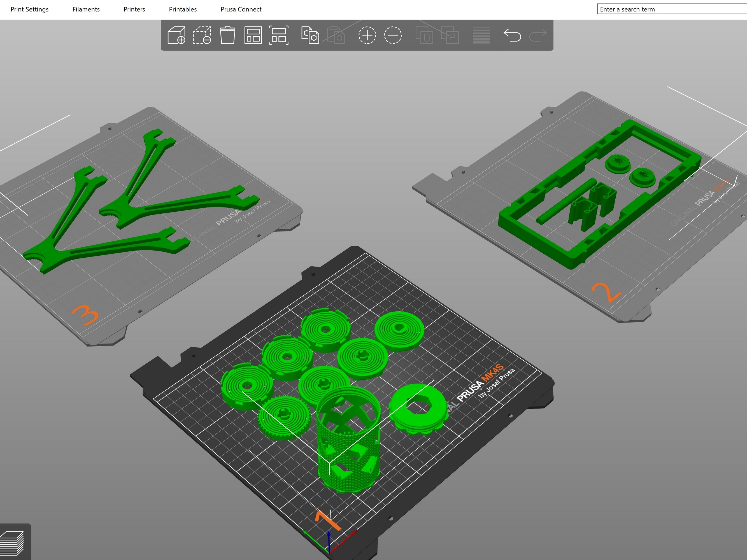The image size is (747, 560).
Task: Open the Prusa Connect tab
Action: (x=241, y=9)
